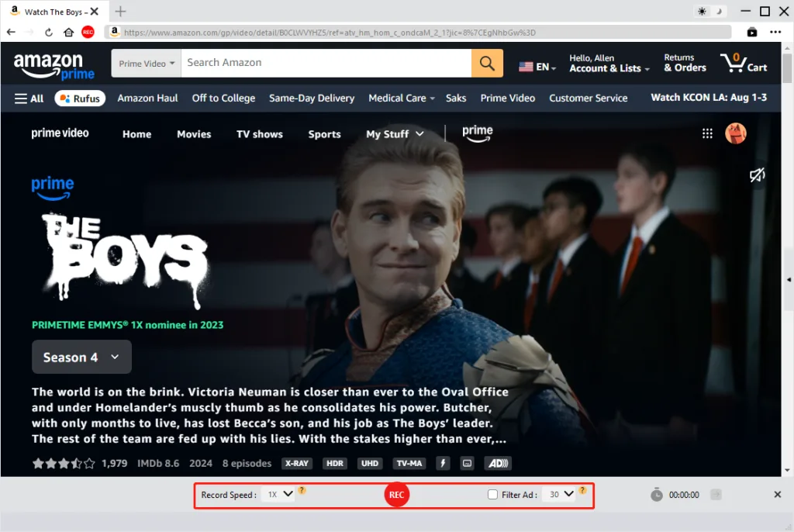
Task: Expand the Season 4 selector
Action: (x=81, y=357)
